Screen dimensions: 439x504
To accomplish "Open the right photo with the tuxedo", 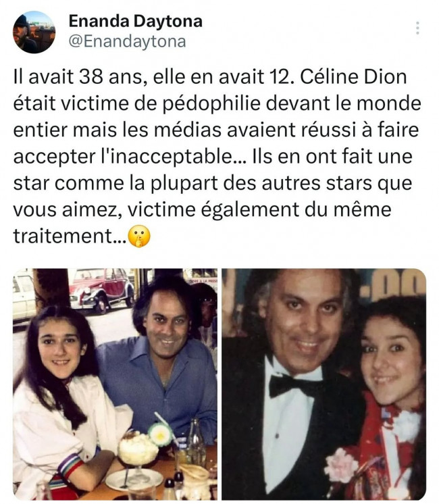I will (x=324, y=384).
